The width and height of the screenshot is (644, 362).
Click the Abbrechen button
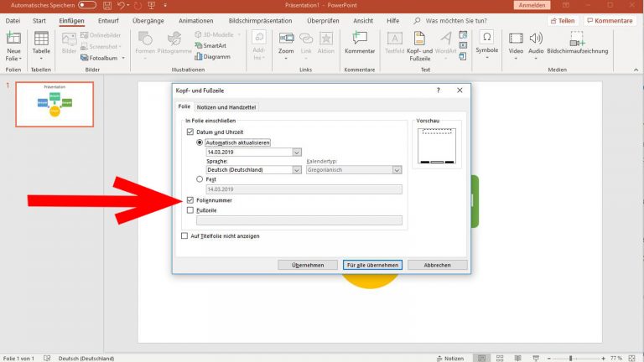point(437,265)
